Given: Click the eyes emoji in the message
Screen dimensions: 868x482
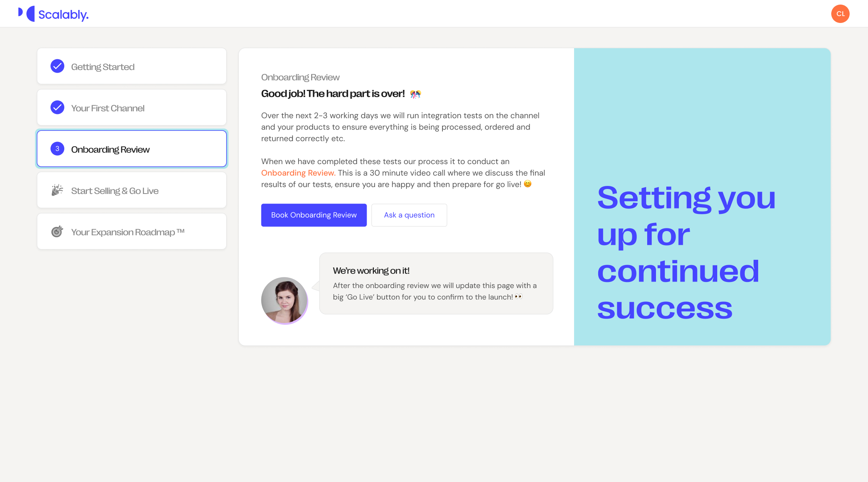Looking at the screenshot, I should coord(519,296).
